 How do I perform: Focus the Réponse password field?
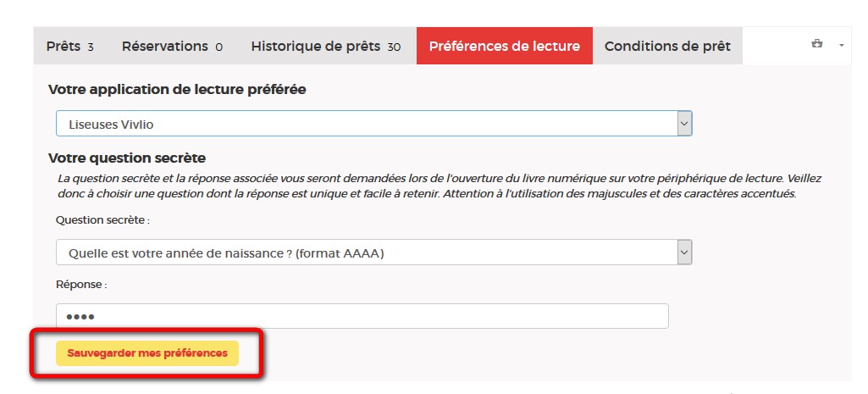point(362,316)
